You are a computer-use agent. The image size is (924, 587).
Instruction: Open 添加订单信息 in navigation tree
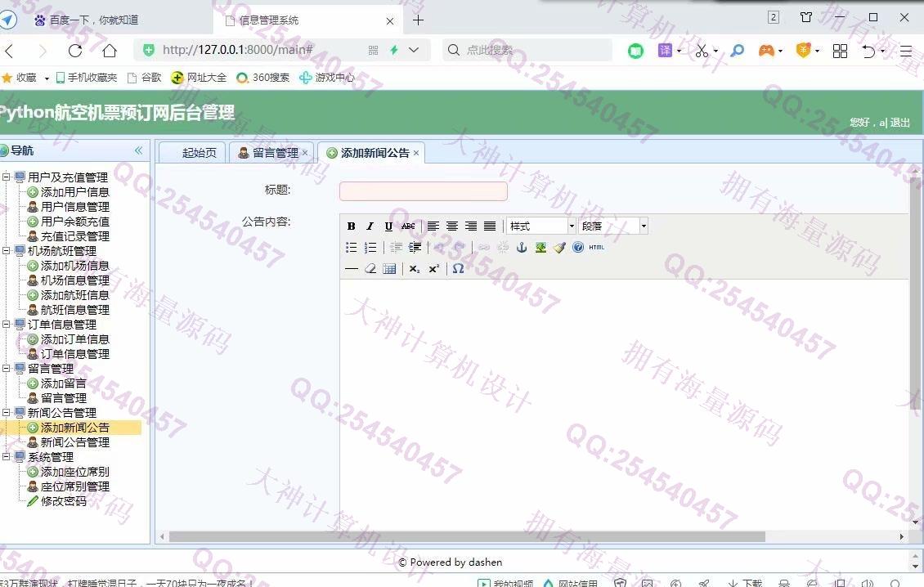pos(75,339)
